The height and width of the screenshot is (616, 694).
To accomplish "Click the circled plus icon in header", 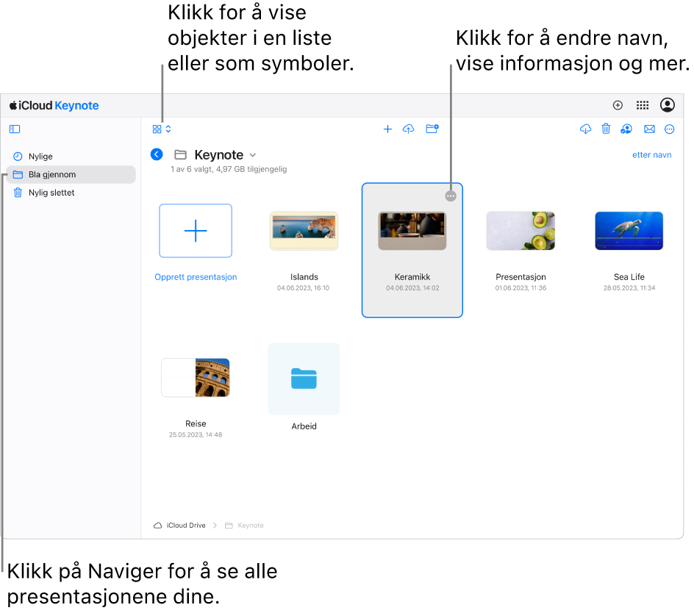I will [618, 105].
